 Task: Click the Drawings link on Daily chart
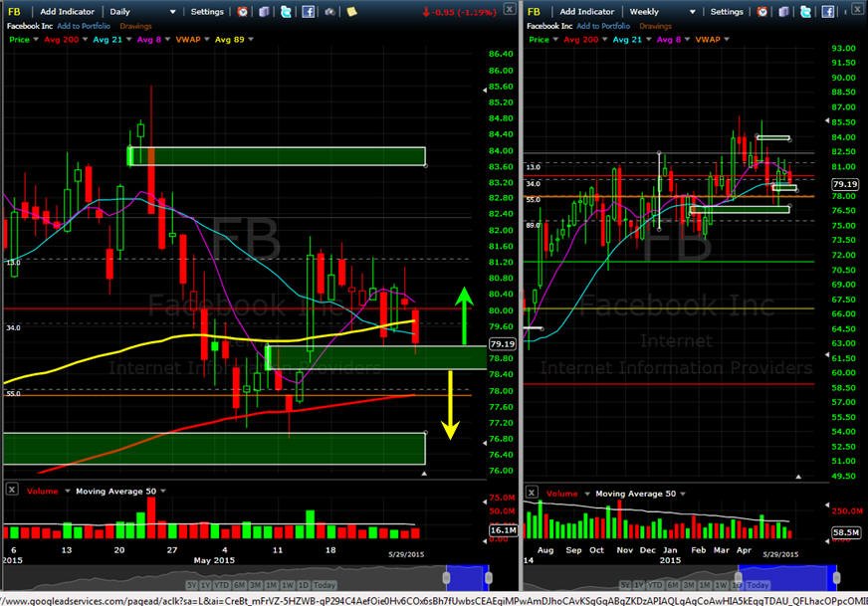click(135, 26)
